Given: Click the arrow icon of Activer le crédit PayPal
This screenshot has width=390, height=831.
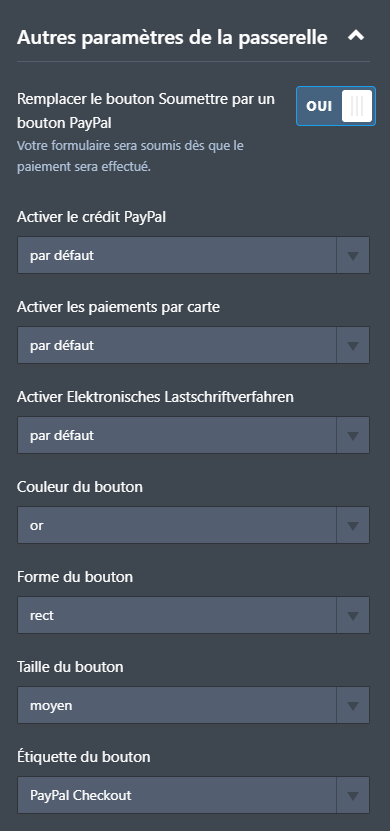Looking at the screenshot, I should (353, 255).
